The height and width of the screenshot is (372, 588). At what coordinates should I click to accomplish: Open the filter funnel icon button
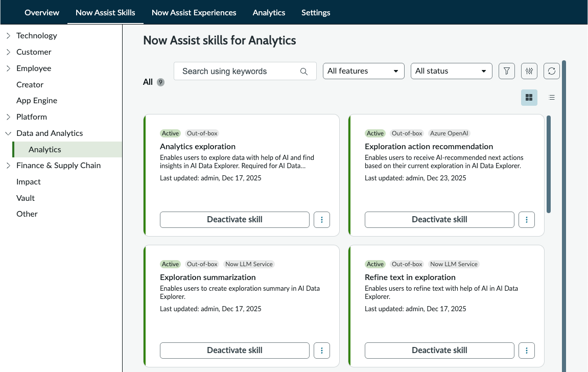coord(507,71)
